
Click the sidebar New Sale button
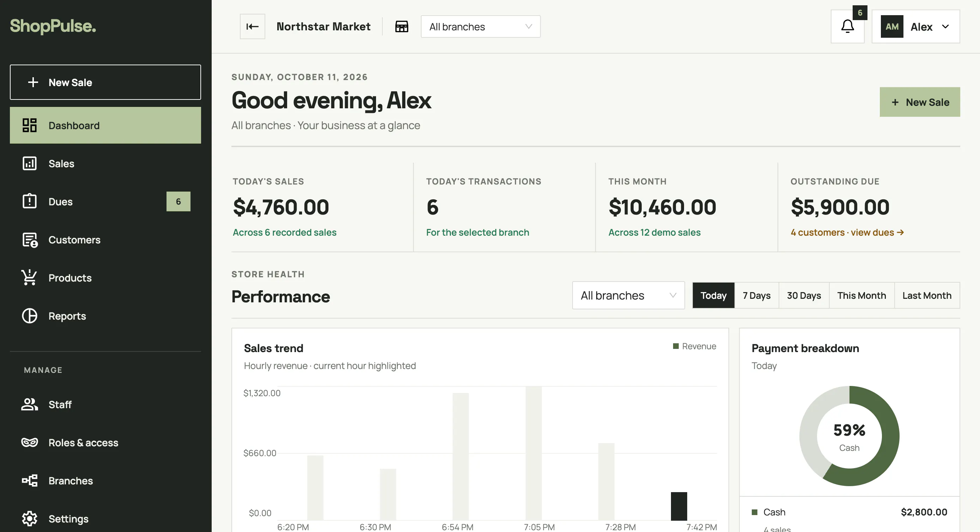[x=105, y=82]
